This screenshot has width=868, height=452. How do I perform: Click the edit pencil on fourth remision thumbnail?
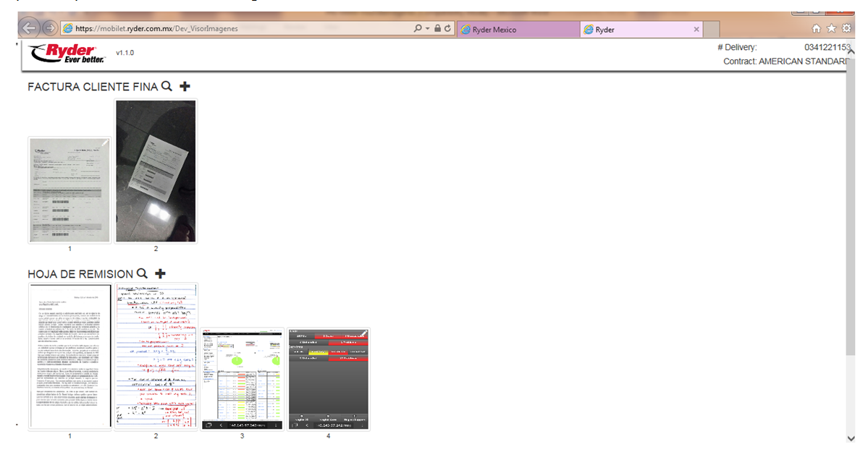(x=363, y=333)
